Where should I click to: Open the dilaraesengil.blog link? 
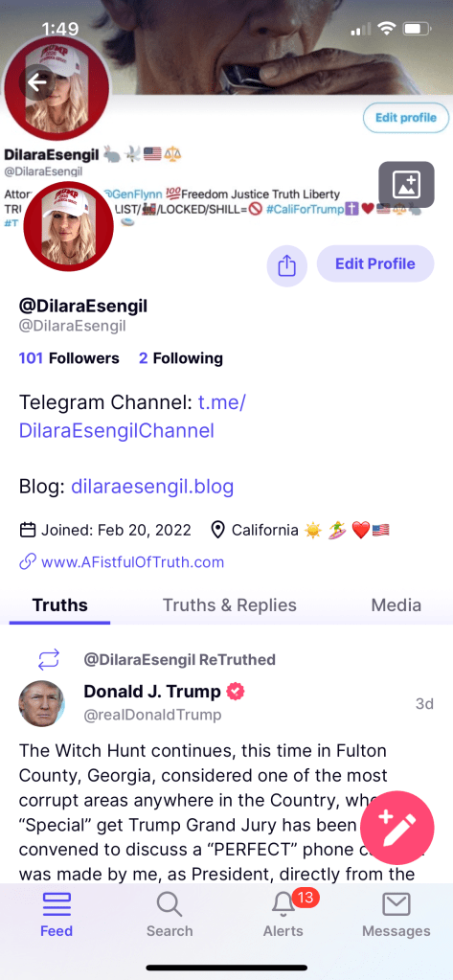pyautogui.click(x=152, y=487)
